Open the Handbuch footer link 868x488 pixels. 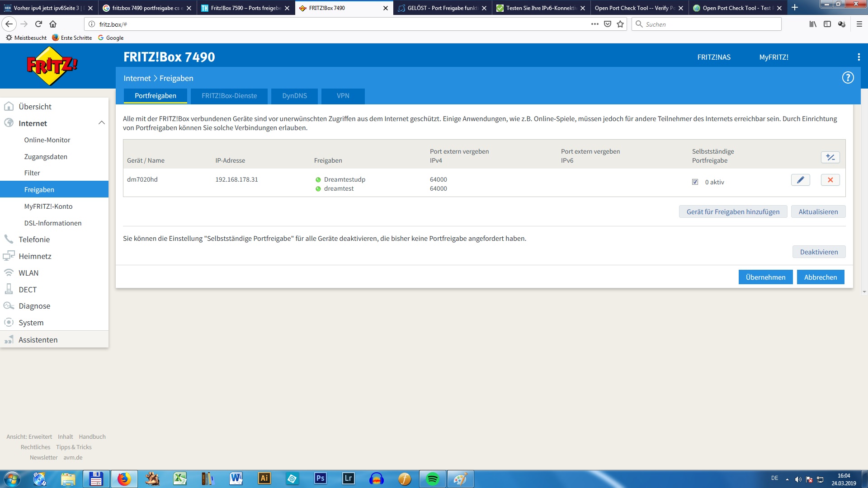(92, 436)
